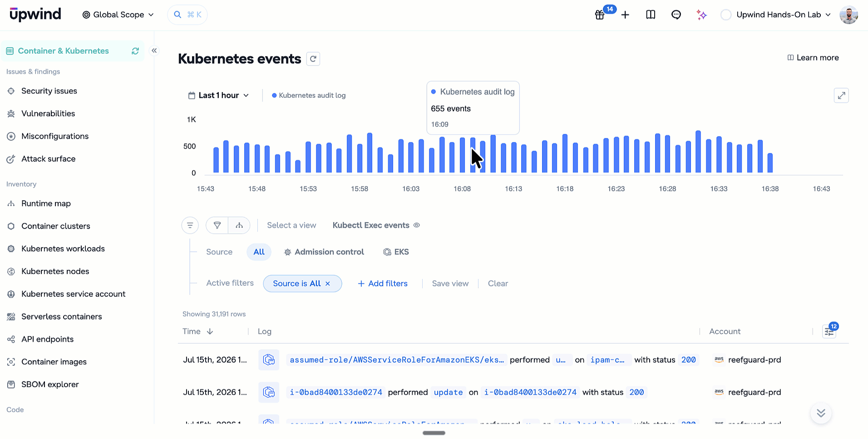868x439 pixels.
Task: Refresh the Kubernetes events page
Action: [313, 59]
